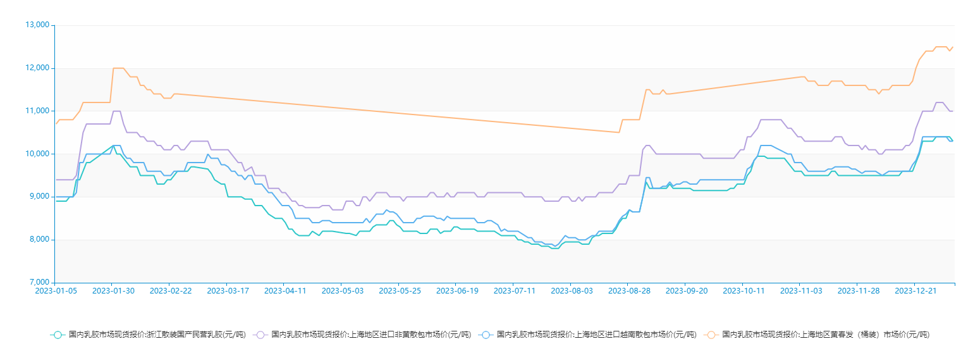
Task: Click the 13,000 y-axis value label
Action: [x=37, y=25]
